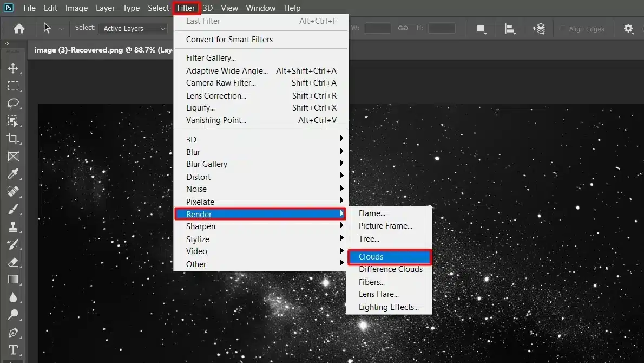Viewport: 644px width, 363px height.
Task: Select the Crop tool
Action: (x=13, y=139)
